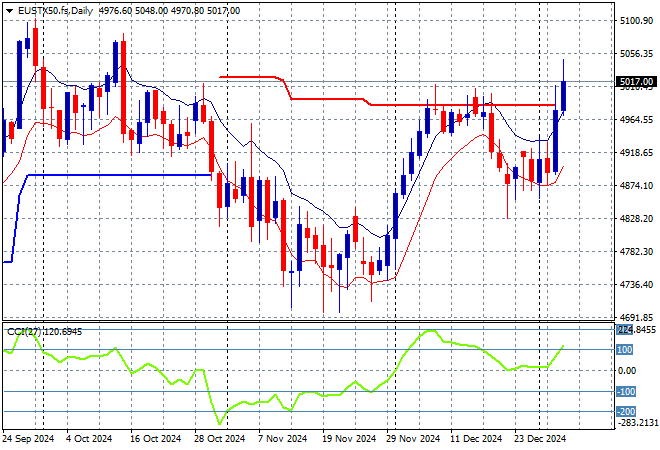Click the 4964.65 price axis label
Viewport: 660px width, 450px height.
(636, 120)
